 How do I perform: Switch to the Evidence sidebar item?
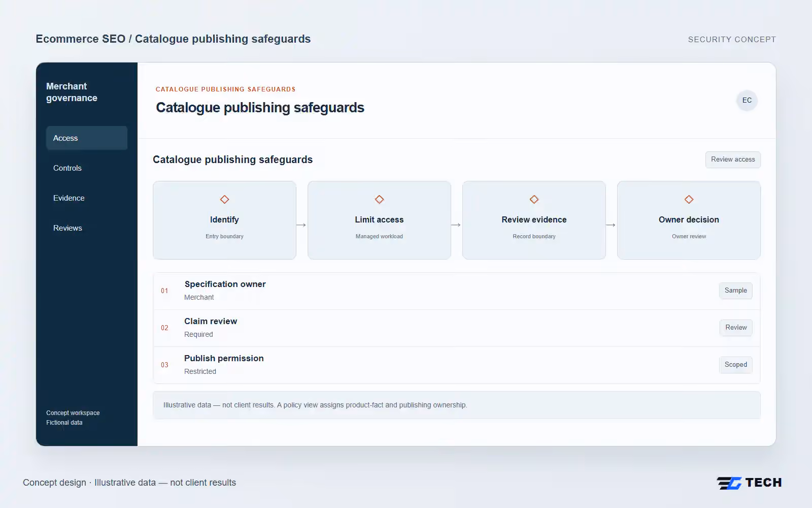coord(87,198)
